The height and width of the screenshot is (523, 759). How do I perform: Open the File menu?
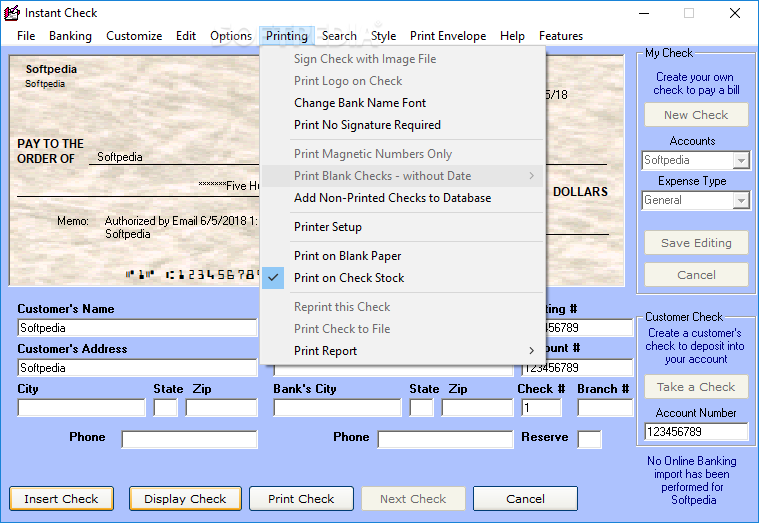(x=26, y=36)
